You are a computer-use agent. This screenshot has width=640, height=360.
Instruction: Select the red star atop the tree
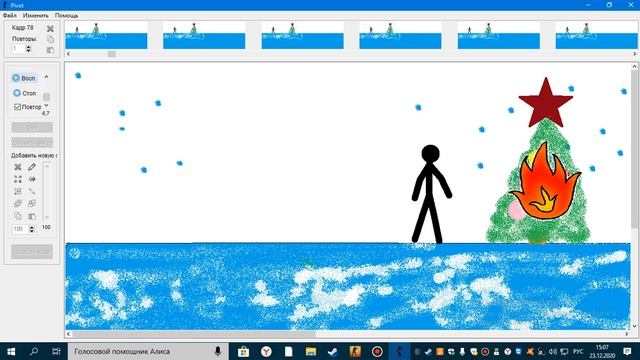click(x=546, y=102)
